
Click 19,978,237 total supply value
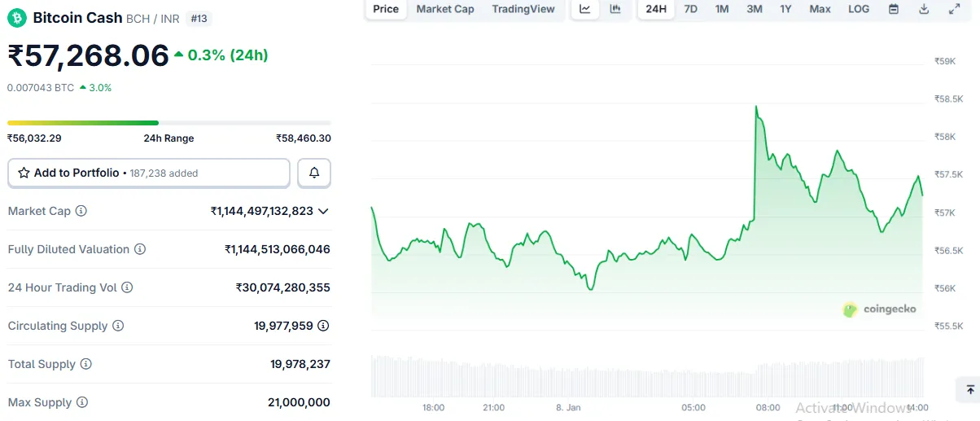(x=300, y=364)
